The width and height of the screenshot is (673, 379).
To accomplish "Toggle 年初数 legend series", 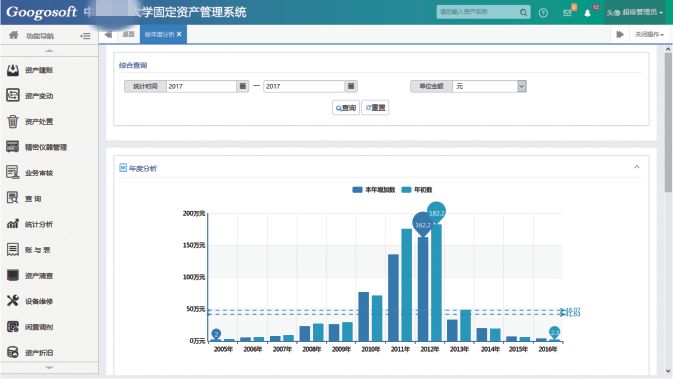I will pos(416,190).
